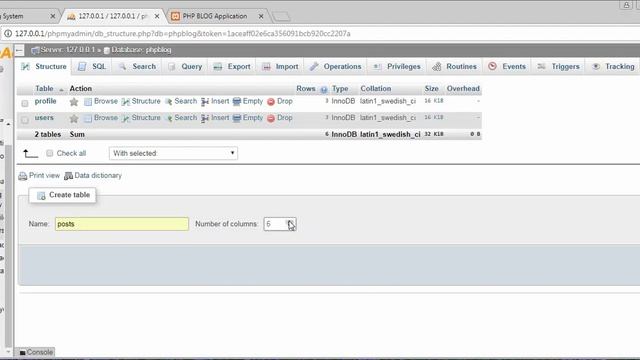Open the Triggers tab
This screenshot has height=360, width=640.
tap(559, 67)
